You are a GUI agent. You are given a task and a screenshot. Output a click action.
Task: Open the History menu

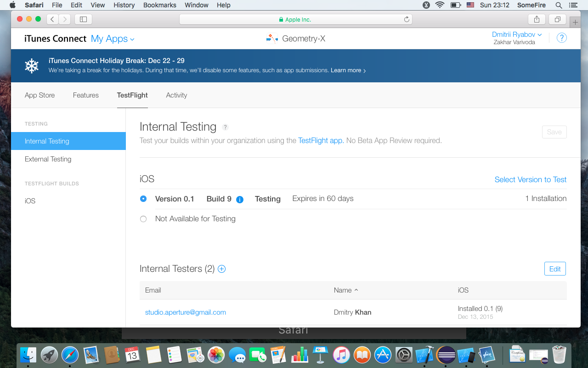(x=124, y=5)
